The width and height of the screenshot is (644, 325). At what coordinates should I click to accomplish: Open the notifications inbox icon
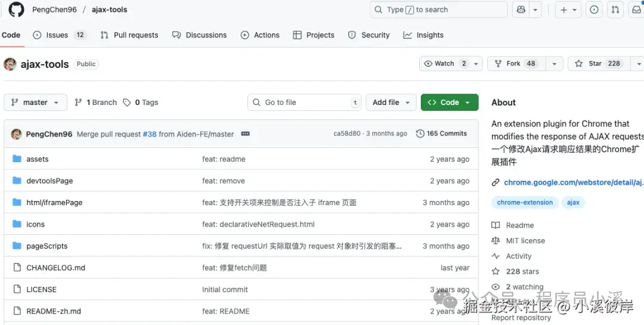636,10
